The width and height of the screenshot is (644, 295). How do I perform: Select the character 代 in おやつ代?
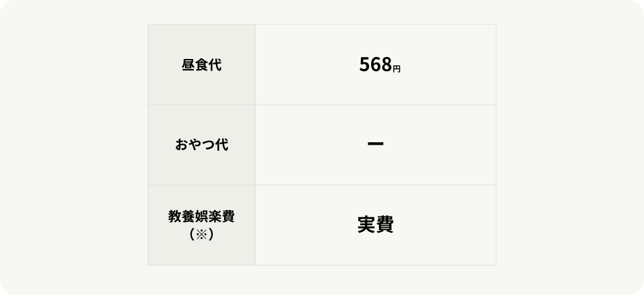221,145
